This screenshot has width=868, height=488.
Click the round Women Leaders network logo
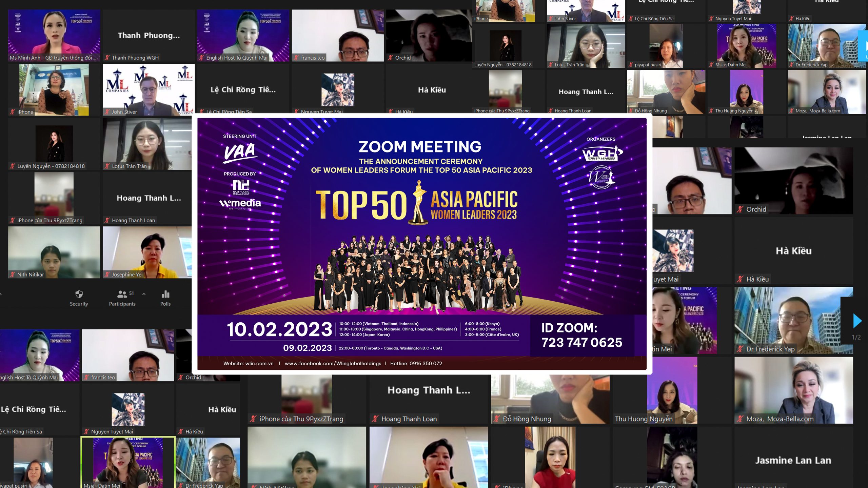pyautogui.click(x=601, y=177)
